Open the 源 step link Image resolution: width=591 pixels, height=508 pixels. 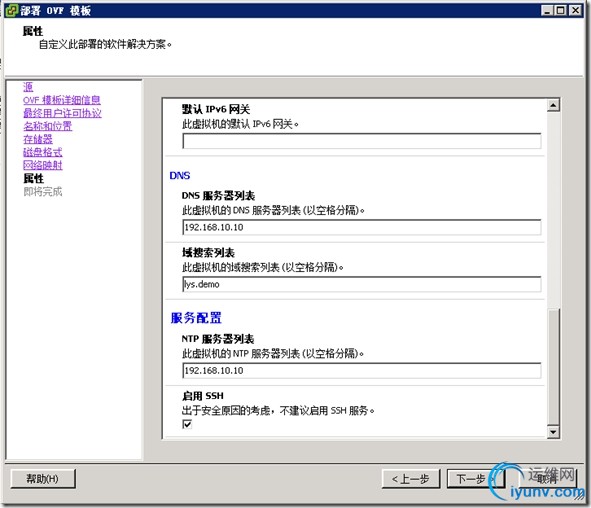click(x=28, y=87)
